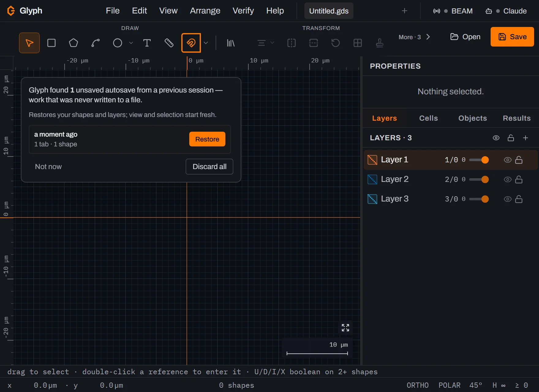This screenshot has height=392, width=539.
Task: Expand the Align dropdown chevron
Action: pos(272,43)
